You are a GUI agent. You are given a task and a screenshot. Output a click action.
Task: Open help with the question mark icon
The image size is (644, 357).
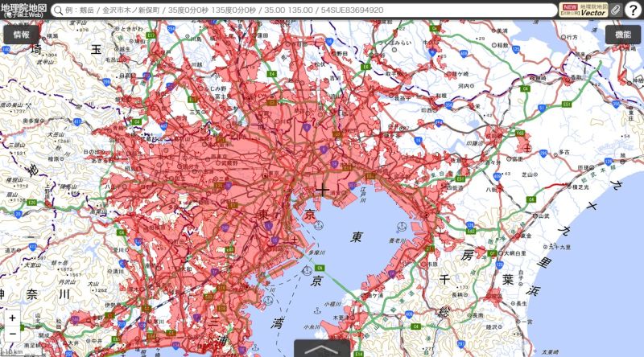[634, 10]
